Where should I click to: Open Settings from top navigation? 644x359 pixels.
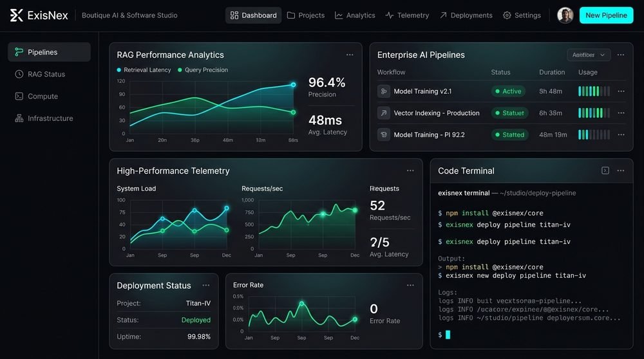click(522, 15)
